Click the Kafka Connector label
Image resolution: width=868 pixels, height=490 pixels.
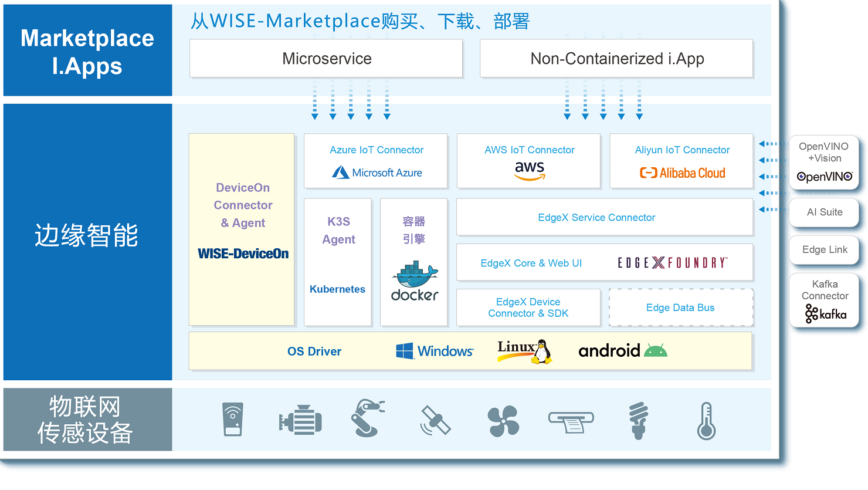825,290
